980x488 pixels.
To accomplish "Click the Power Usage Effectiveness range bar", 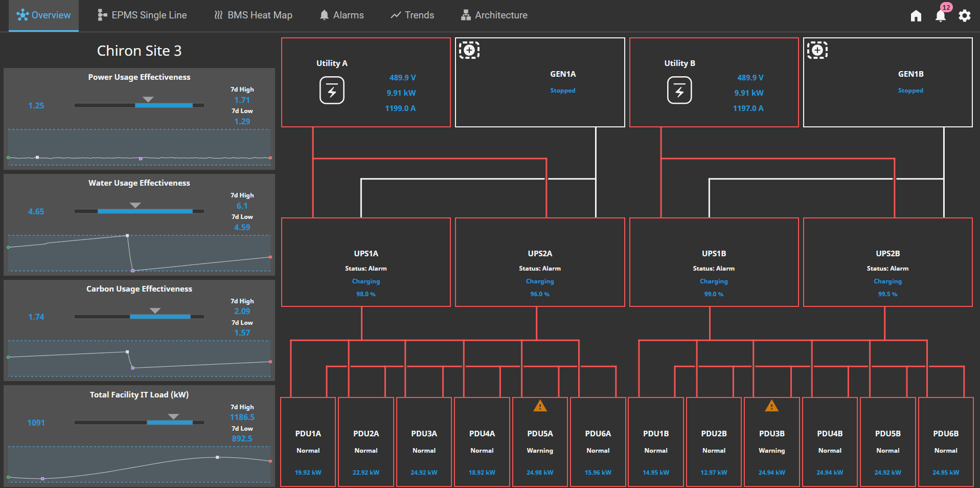I will 139,105.
